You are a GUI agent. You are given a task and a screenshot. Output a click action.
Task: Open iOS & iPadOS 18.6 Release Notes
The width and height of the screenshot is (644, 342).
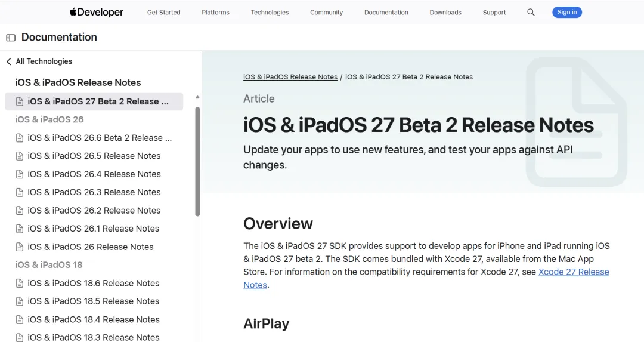93,284
